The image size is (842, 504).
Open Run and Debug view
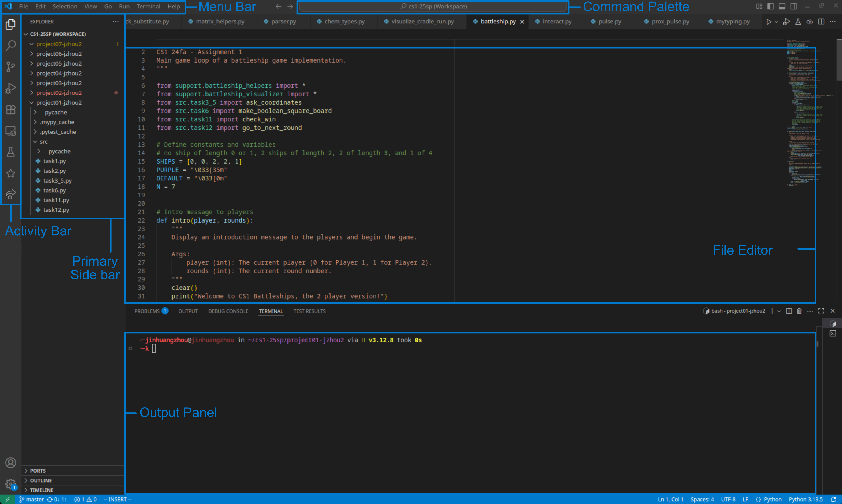[x=10, y=88]
